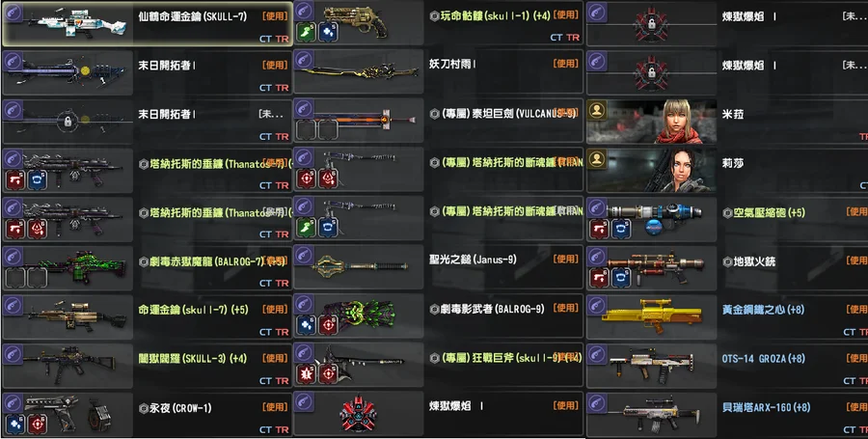Click the green enhancement badge under 玩命骷髏 revolver
The height and width of the screenshot is (439, 868).
coord(306,32)
